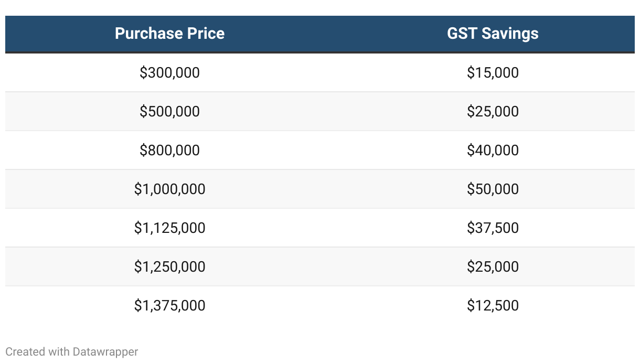The image size is (640, 364).
Task: Select the $800,000 purchase price cell
Action: point(169,150)
